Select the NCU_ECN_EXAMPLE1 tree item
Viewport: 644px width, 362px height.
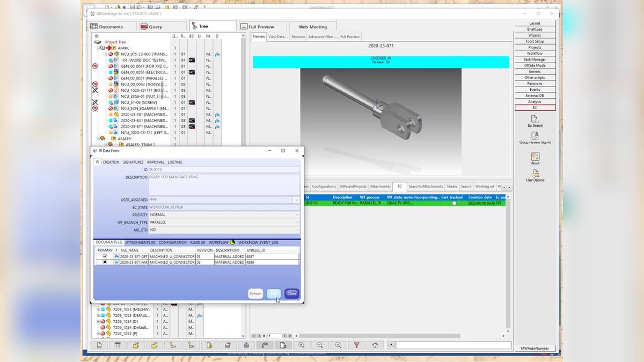(144, 108)
